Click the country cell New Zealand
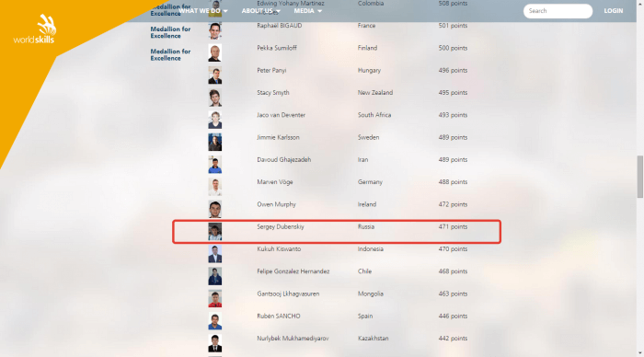 375,92
